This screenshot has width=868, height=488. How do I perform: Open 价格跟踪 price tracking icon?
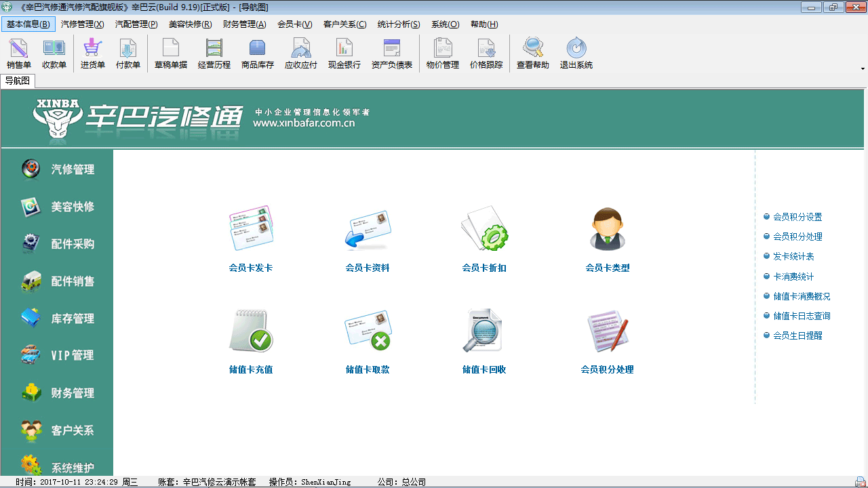click(486, 54)
